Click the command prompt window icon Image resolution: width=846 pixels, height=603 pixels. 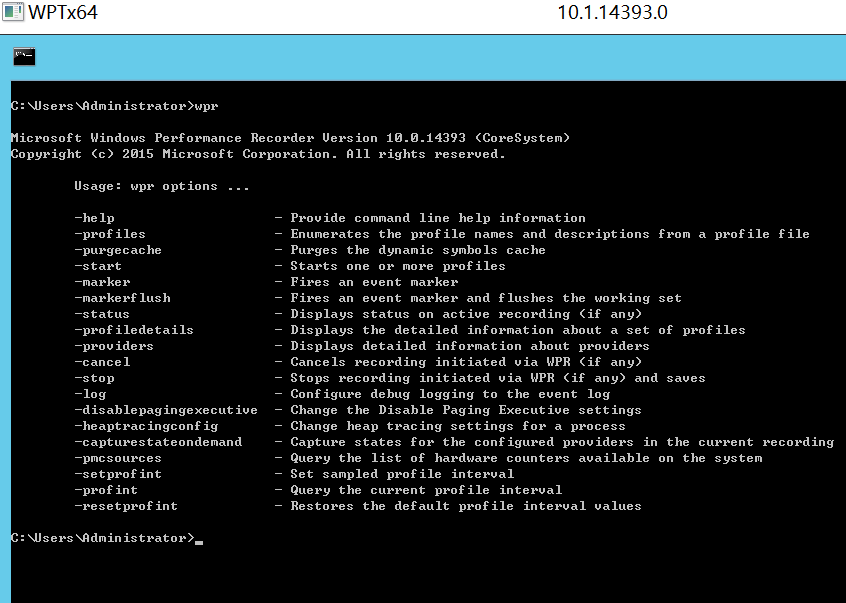24,57
